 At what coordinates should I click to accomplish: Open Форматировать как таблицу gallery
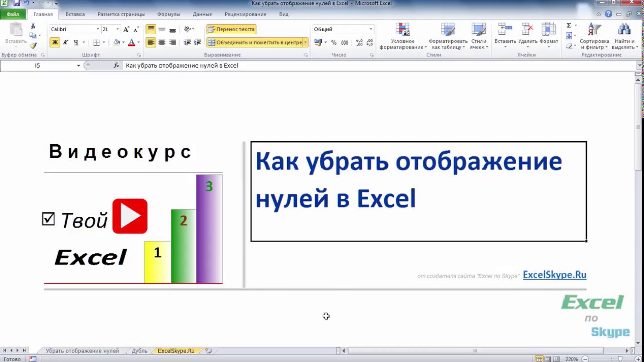[x=448, y=36]
